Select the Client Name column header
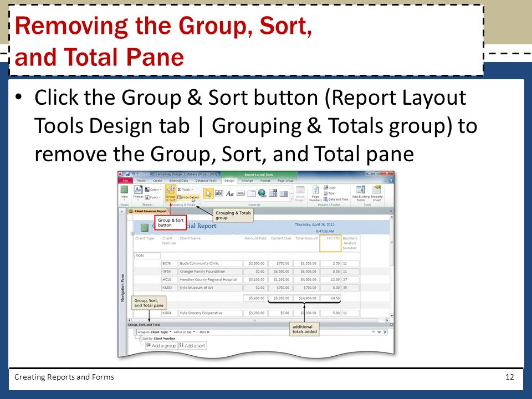Viewport: 532px width, 399px height. coord(190,238)
